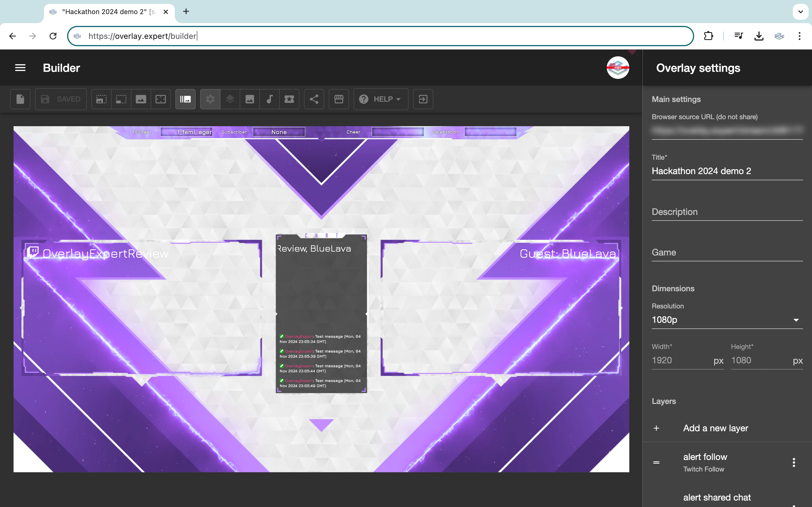The image size is (812, 507).
Task: Click the share overlay icon
Action: [314, 99]
